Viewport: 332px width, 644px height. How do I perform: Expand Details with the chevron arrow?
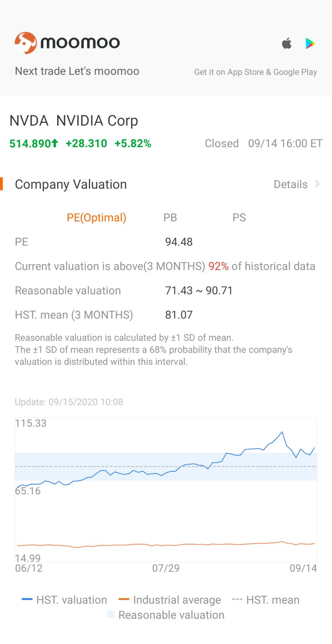(317, 184)
